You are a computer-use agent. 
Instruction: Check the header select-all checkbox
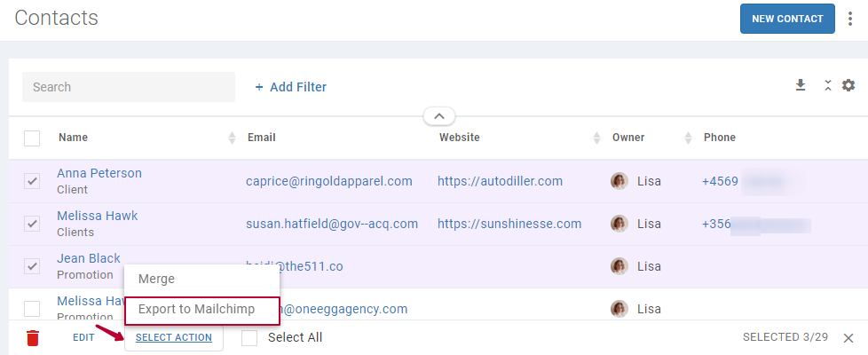click(32, 138)
